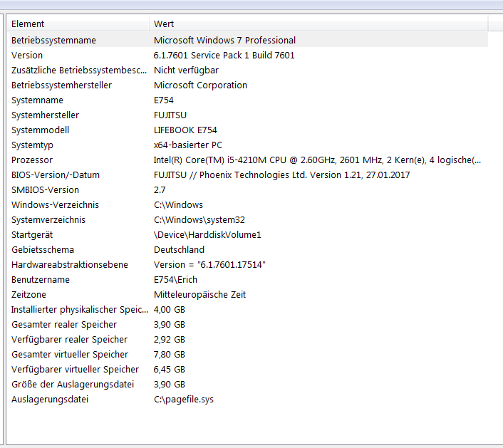Select the 'Größe der Auslagerungsdatei' row label
Viewport: 503px width, 448px height.
[73, 385]
